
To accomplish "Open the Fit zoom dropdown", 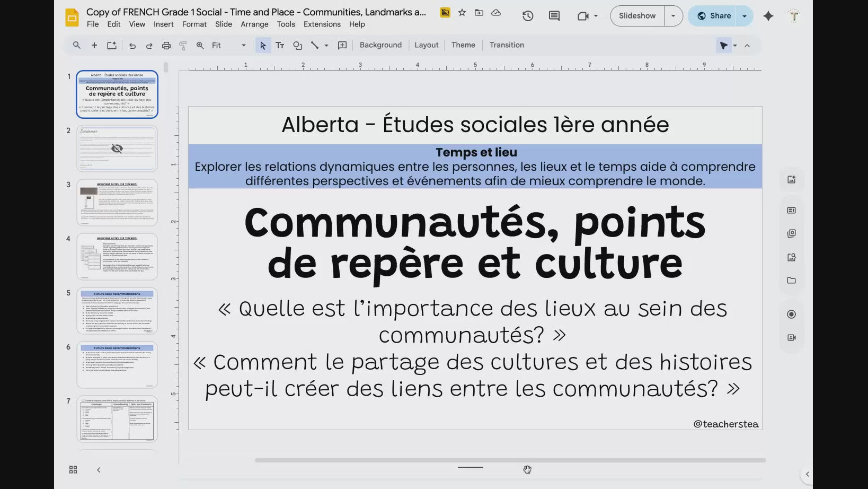I will coord(228,46).
